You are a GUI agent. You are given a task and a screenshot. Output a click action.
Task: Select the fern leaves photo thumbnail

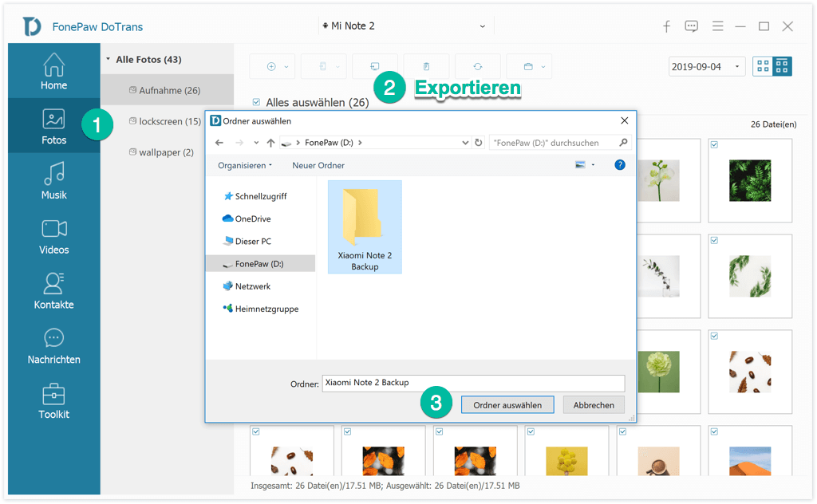tap(750, 181)
